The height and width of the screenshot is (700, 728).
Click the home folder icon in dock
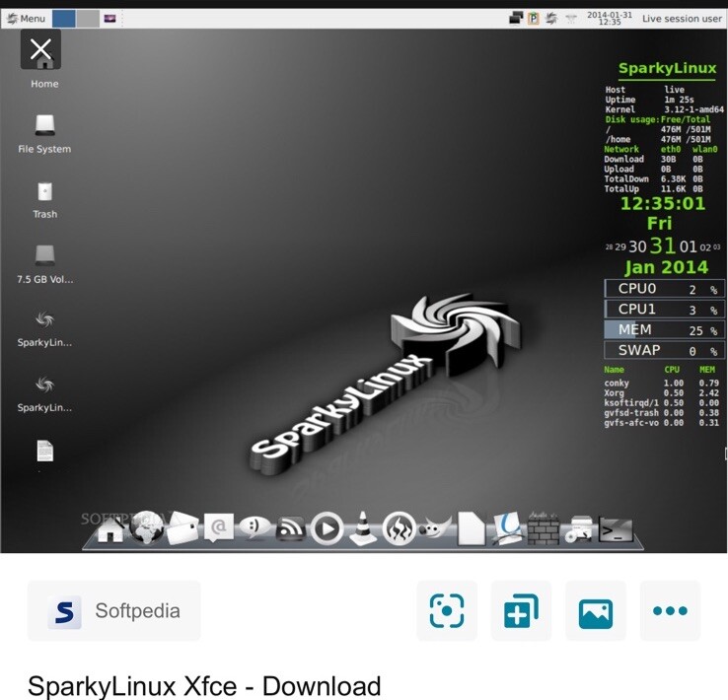pos(109,528)
